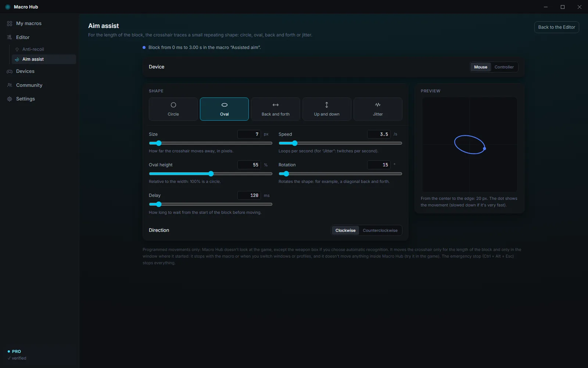Viewport: 588px width, 368px height.
Task: Click the Speed value field
Action: click(x=379, y=134)
